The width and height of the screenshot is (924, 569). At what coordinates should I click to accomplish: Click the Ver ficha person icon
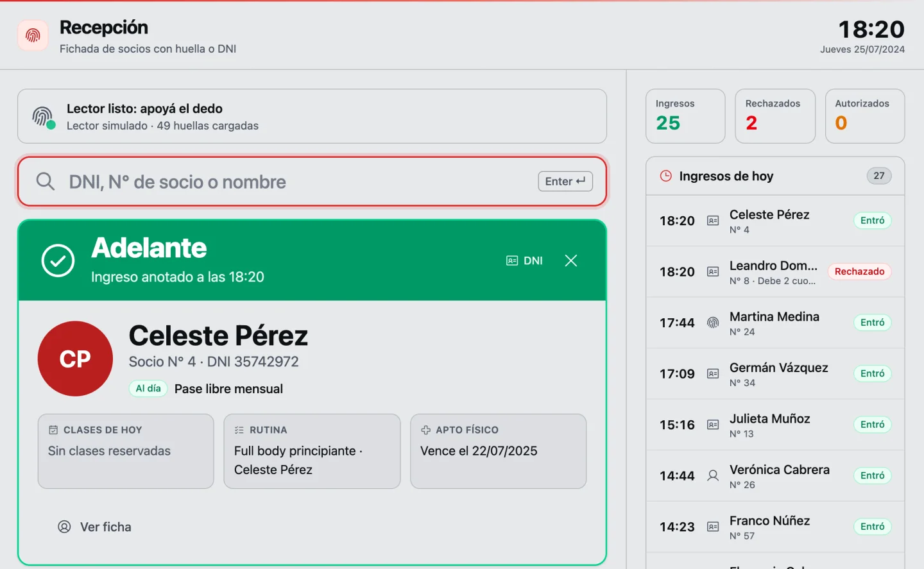(x=64, y=527)
